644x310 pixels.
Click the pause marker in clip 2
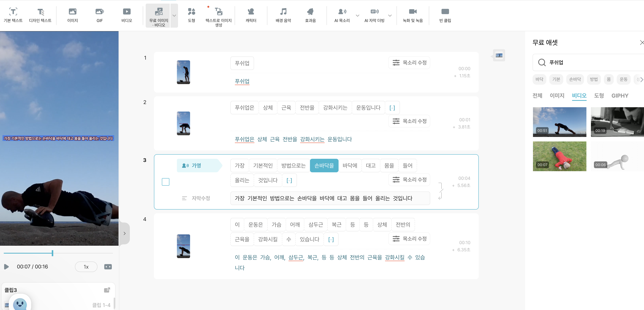tap(392, 108)
